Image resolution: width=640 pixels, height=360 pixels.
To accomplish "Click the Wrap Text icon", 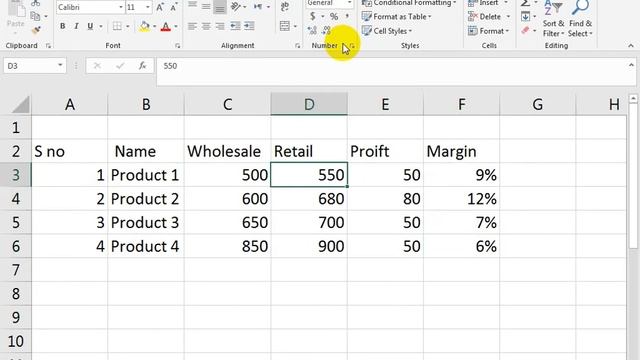I will pyautogui.click(x=285, y=7).
